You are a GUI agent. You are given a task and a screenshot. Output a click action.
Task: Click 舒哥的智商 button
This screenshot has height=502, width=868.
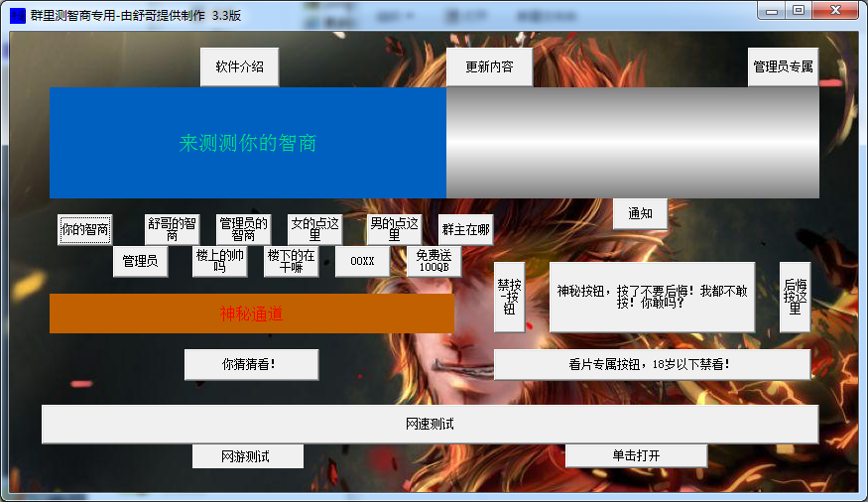(x=172, y=230)
